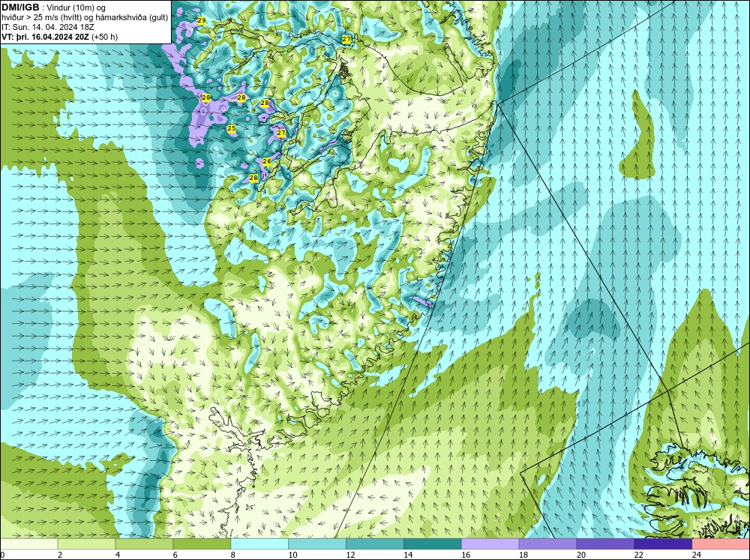The image size is (750, 560).
Task: Click the yellow 25 gust label
Action: [x=232, y=128]
